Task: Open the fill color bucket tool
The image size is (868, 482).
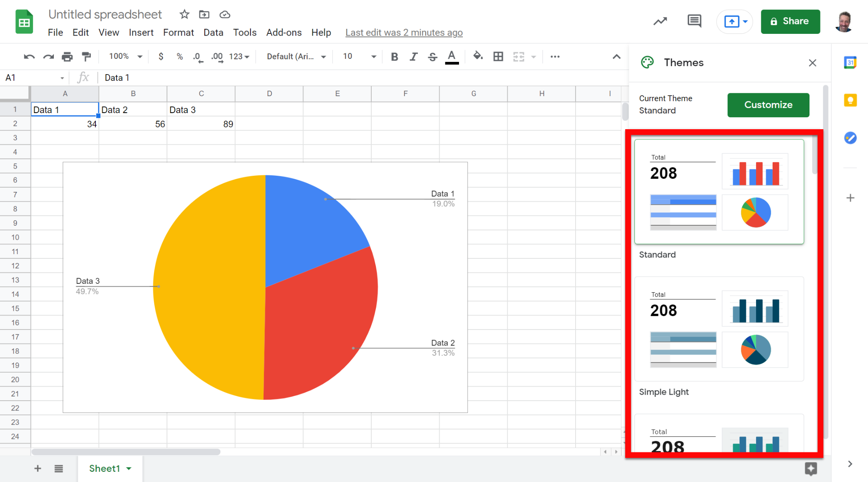Action: pos(478,56)
